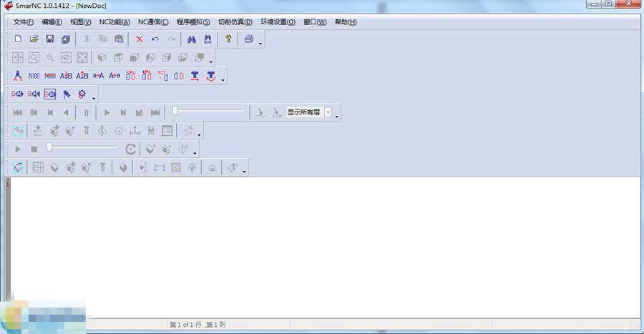
Task: Stop the cutting simulation with the square button
Action: (x=34, y=149)
